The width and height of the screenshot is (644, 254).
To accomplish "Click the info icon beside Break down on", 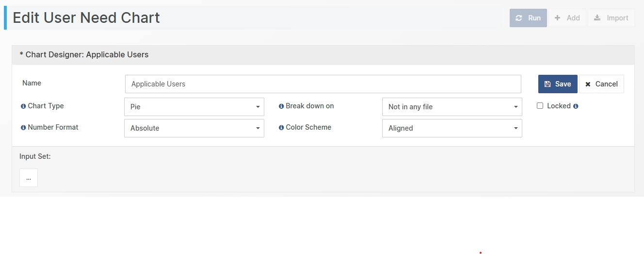I will click(x=281, y=106).
